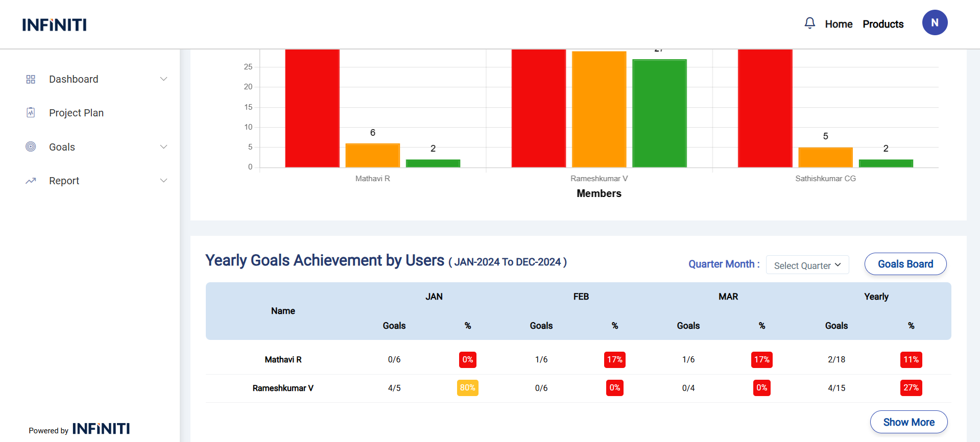Viewport: 980px width, 442px height.
Task: Click the yellow 80% badge for Rameshkumar V
Action: pyautogui.click(x=467, y=388)
